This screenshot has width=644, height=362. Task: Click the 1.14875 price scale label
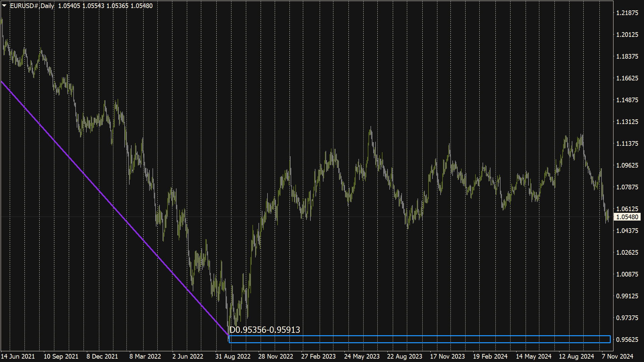click(x=627, y=100)
